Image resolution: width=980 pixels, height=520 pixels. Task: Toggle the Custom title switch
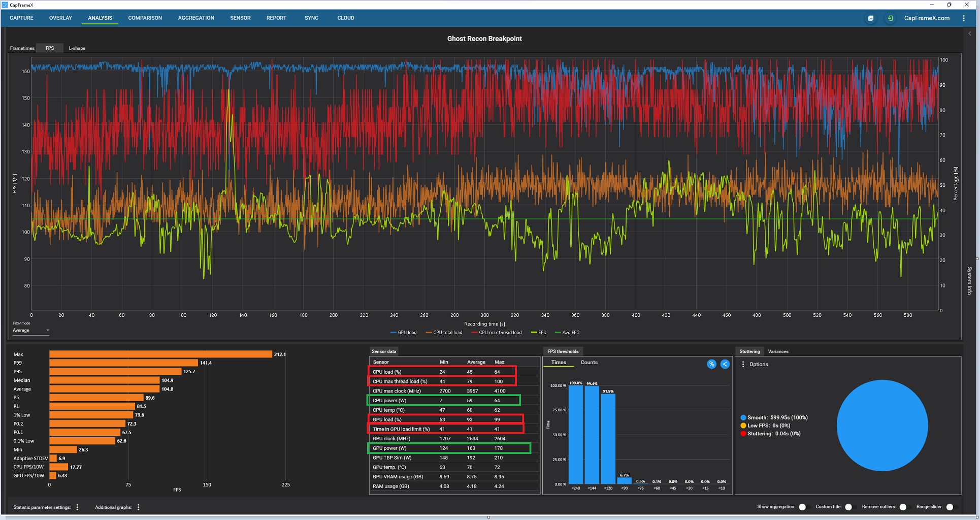click(850, 507)
